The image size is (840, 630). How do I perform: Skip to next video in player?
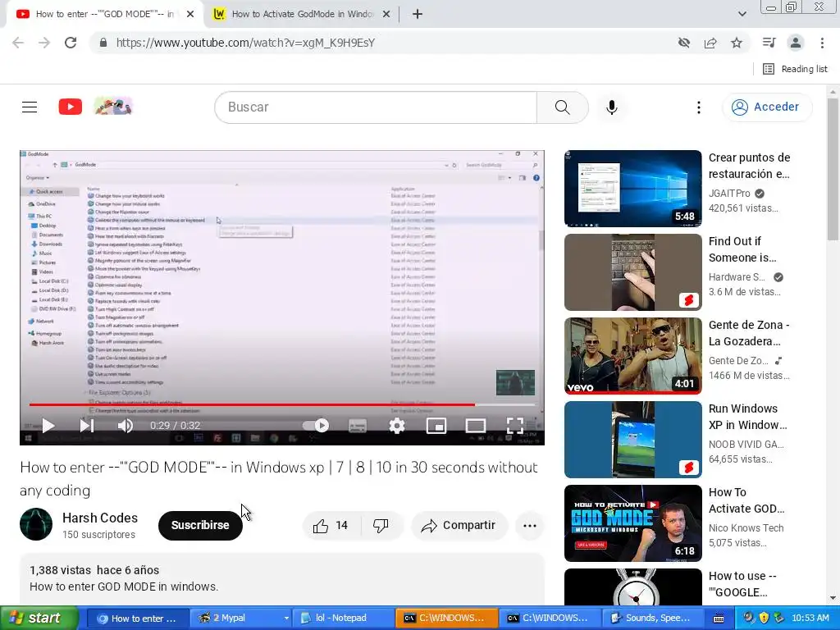point(87,426)
